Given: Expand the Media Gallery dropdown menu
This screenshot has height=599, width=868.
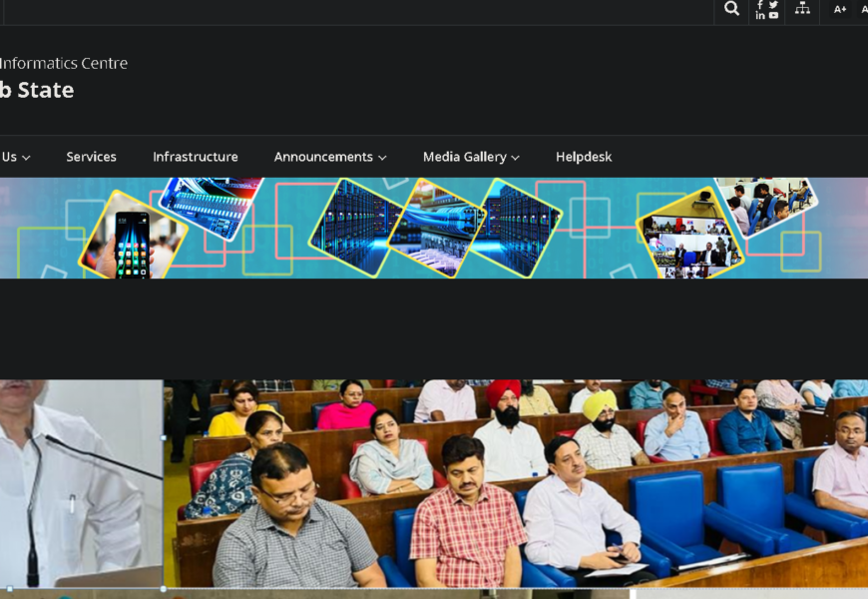Looking at the screenshot, I should tap(471, 157).
